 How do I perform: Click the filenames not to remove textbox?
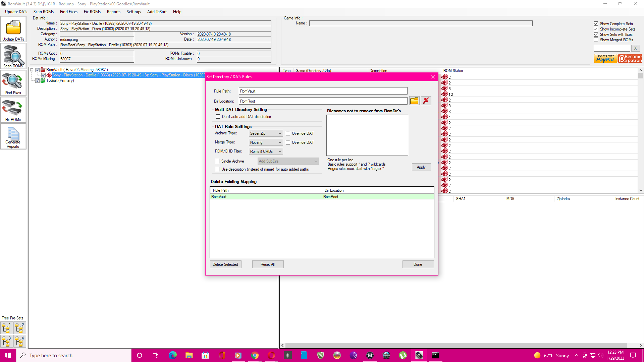pyautogui.click(x=367, y=135)
